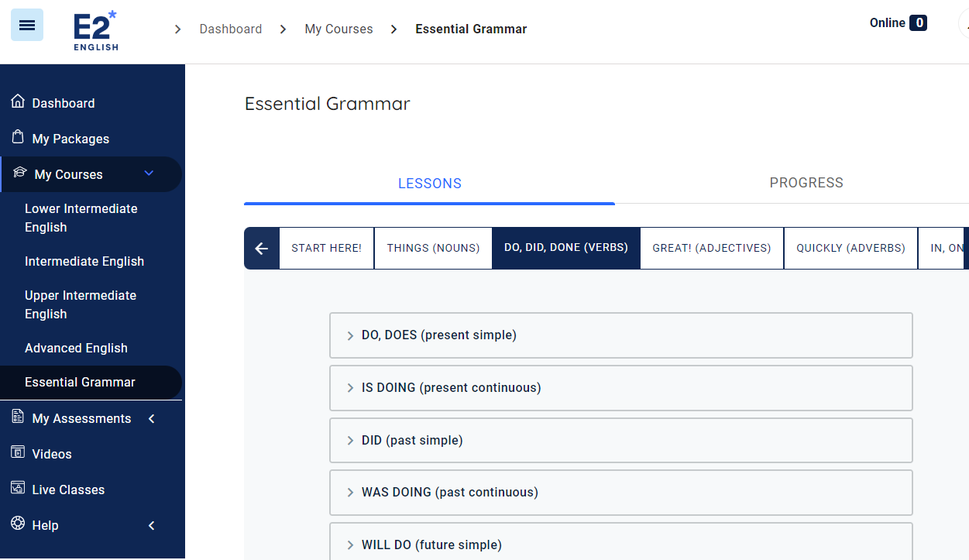Expand the WAS DOING (past continuous) lesson
Screen dimensions: 969x560
click(351, 492)
